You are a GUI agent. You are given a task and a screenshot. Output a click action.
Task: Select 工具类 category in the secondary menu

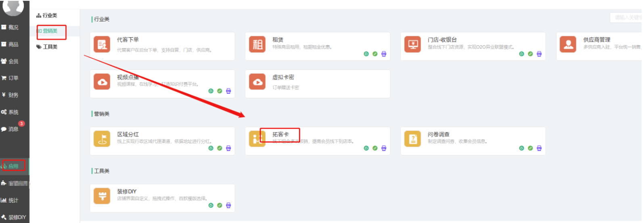point(50,47)
